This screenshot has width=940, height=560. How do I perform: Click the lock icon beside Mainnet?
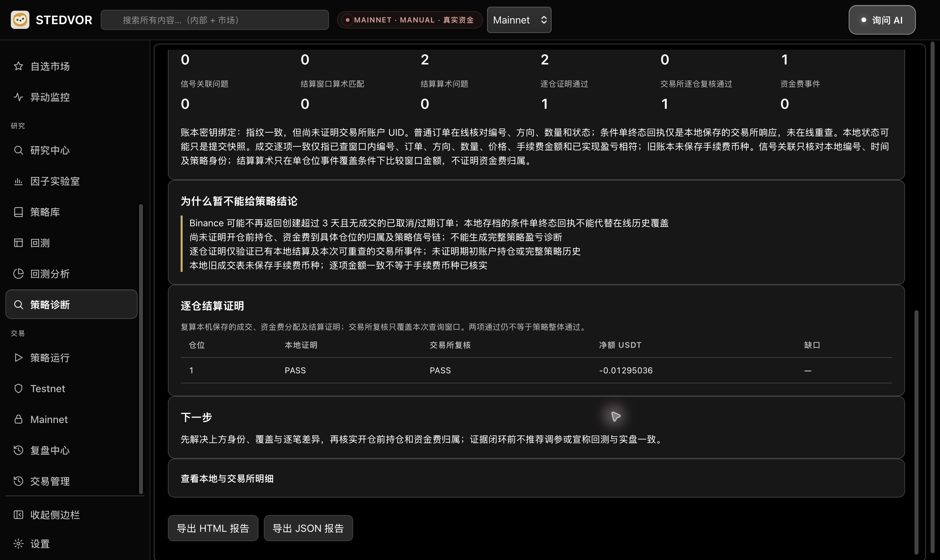tap(18, 419)
